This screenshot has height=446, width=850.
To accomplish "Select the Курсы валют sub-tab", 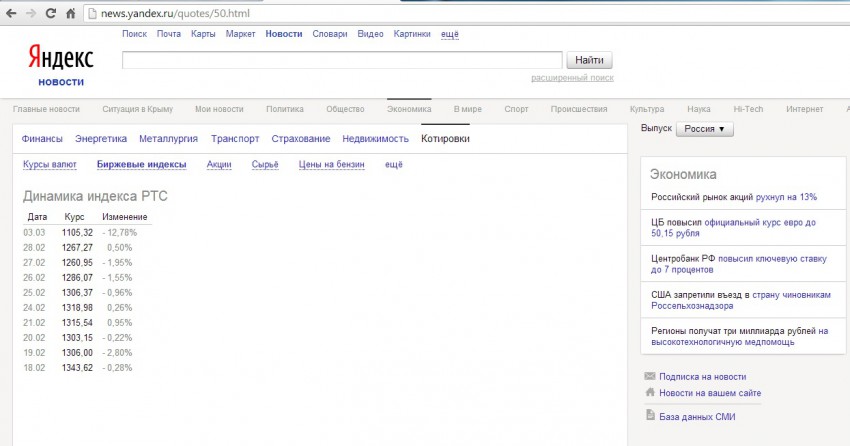I will coord(50,165).
